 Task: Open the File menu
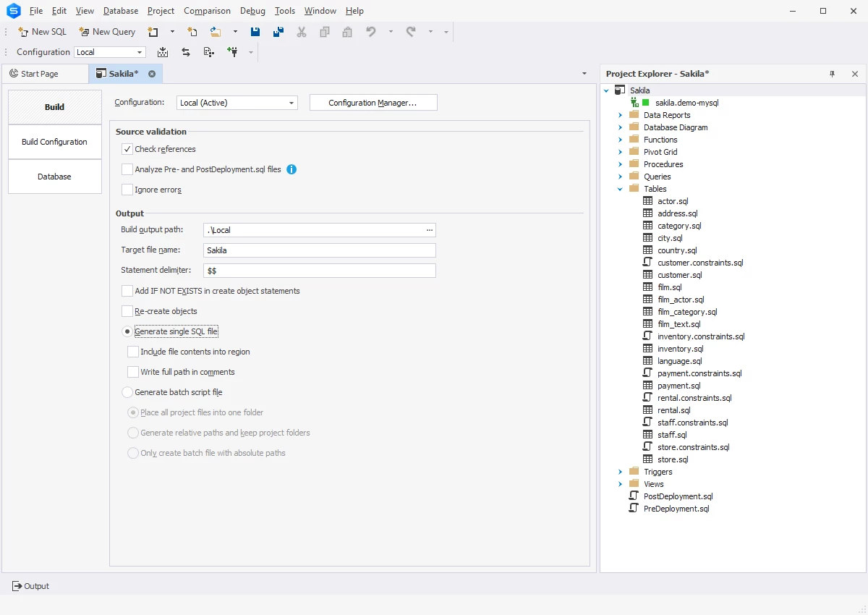pyautogui.click(x=36, y=11)
